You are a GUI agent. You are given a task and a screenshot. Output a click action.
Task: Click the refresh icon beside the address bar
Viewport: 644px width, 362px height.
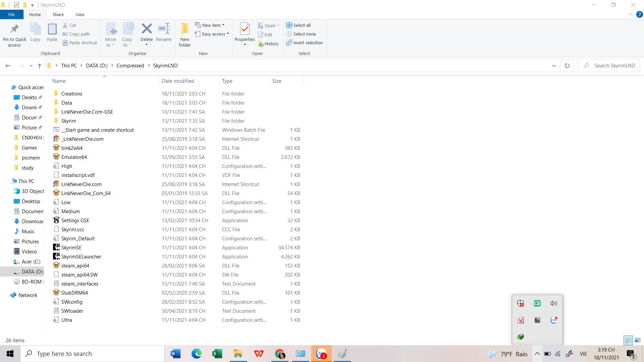(x=567, y=66)
